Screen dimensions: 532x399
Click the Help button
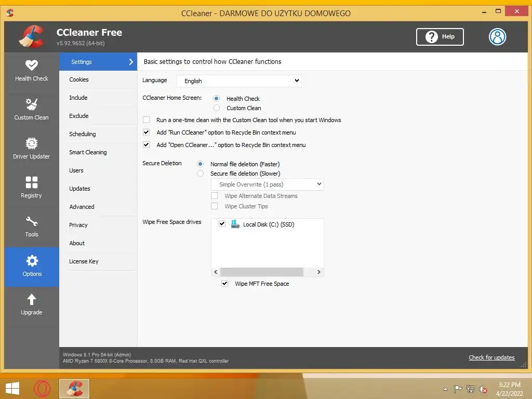point(440,37)
